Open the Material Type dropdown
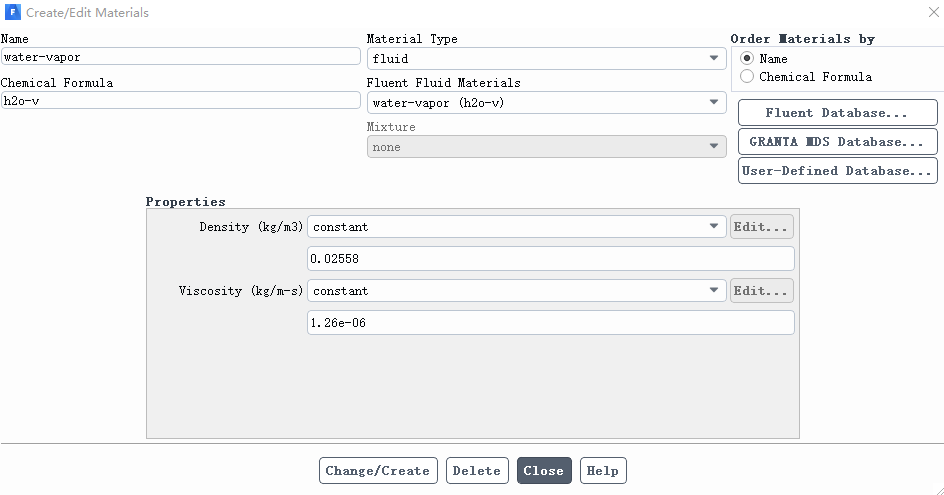The width and height of the screenshot is (944, 495). pos(547,58)
